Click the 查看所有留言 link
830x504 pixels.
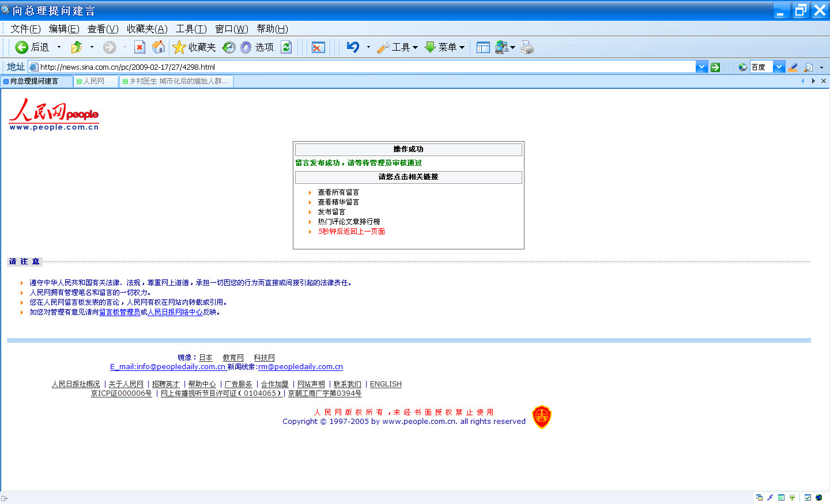(x=338, y=192)
